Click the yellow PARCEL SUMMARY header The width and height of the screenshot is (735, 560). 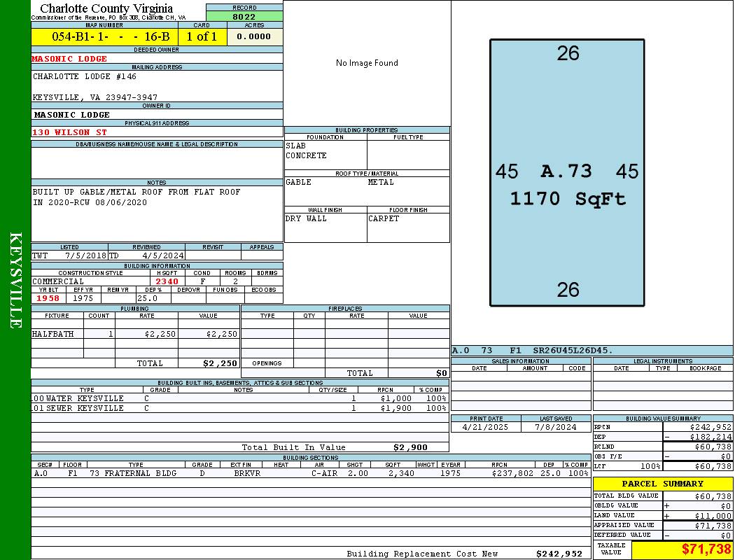(662, 484)
